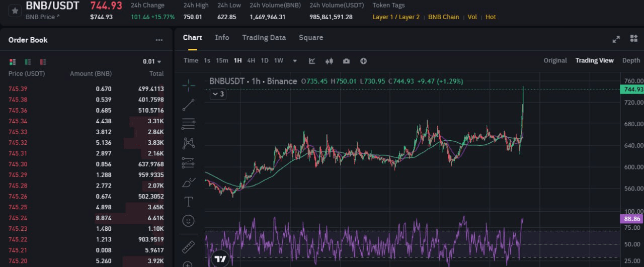The image size is (644, 267).
Task: Switch to the Chart tab
Action: [x=192, y=38]
